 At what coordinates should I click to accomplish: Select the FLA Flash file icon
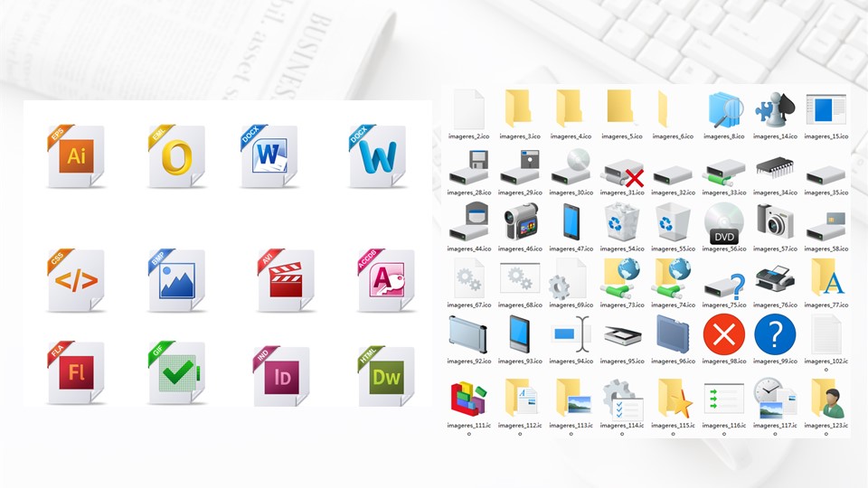pyautogui.click(x=76, y=372)
